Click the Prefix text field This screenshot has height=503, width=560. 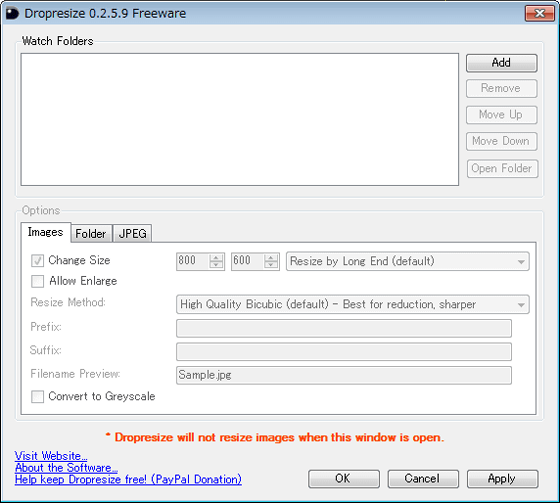coord(344,328)
